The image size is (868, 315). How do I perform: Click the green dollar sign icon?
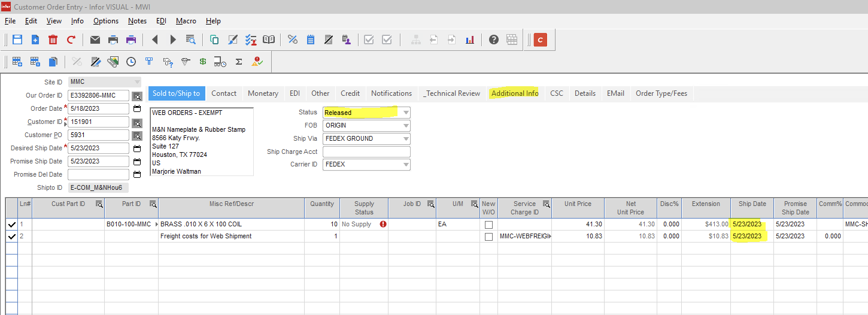pos(203,61)
